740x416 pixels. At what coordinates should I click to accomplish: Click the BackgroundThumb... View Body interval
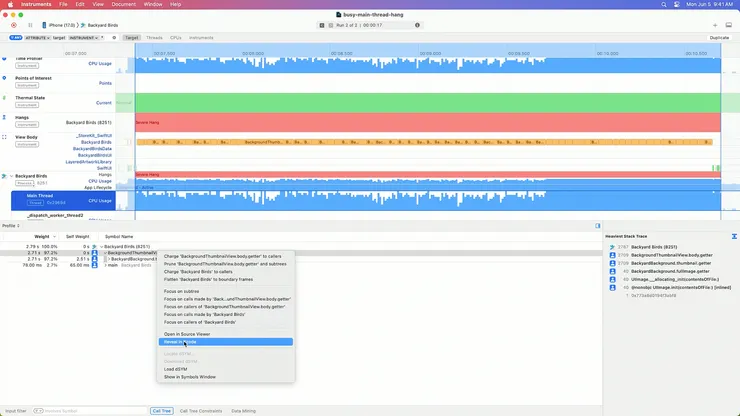pos(264,142)
